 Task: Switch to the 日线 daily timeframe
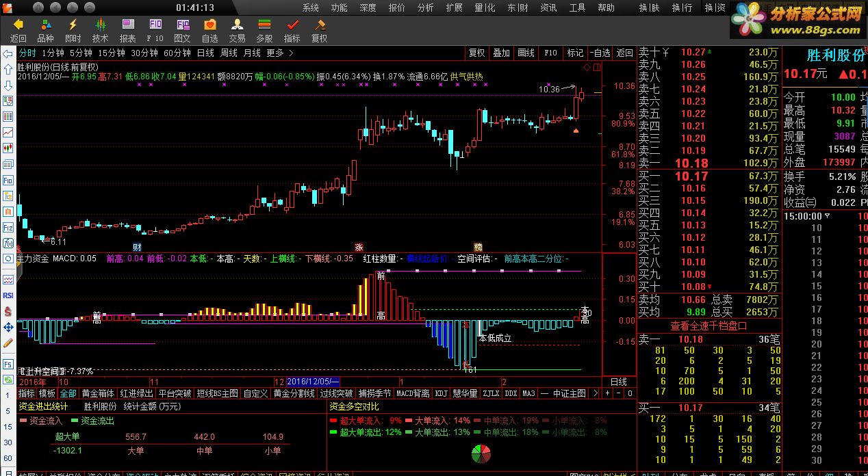(205, 53)
